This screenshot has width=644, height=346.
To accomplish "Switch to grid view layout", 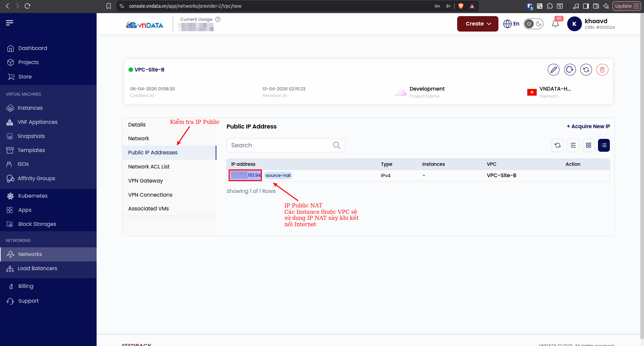I will (589, 145).
